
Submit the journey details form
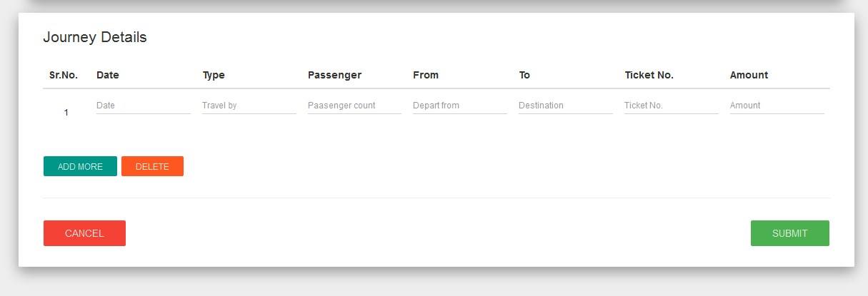[x=789, y=233]
